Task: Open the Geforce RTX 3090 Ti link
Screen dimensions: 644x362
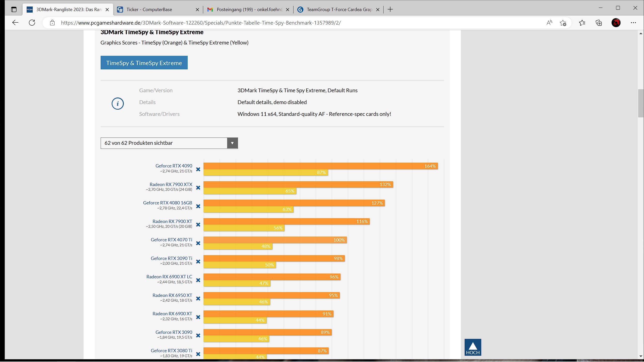Action: pyautogui.click(x=171, y=258)
